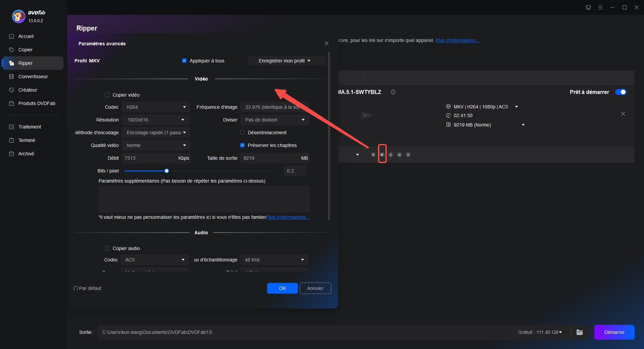
Task: Expand Gratuit 111.40 GB dropdown
Action: 560,332
